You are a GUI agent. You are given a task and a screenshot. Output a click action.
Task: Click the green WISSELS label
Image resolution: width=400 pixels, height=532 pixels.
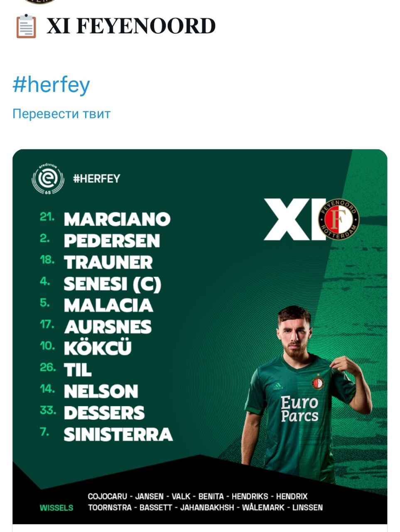pyautogui.click(x=56, y=507)
